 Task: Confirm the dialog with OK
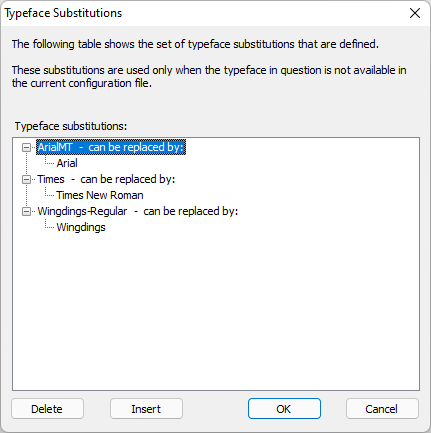pos(284,409)
